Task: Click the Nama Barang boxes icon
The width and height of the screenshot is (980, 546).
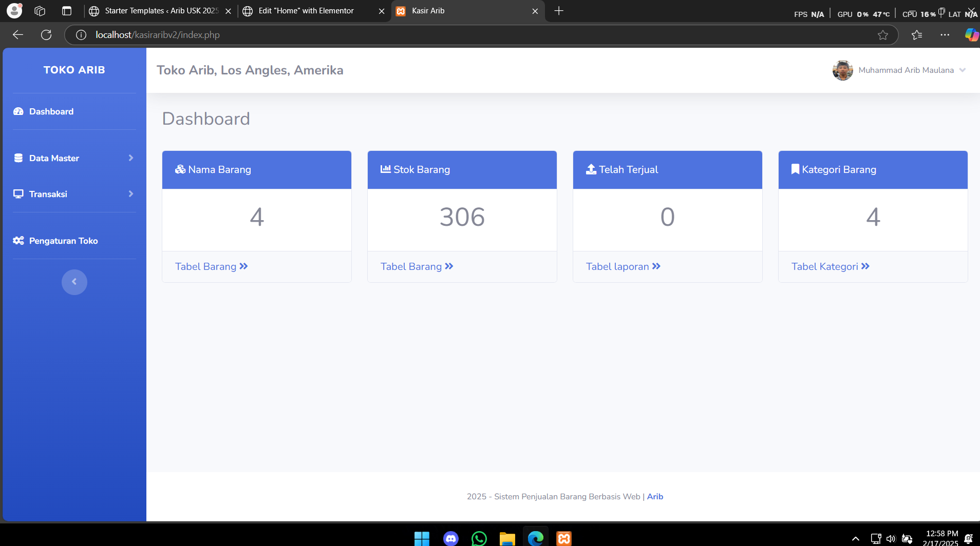Action: tap(180, 169)
